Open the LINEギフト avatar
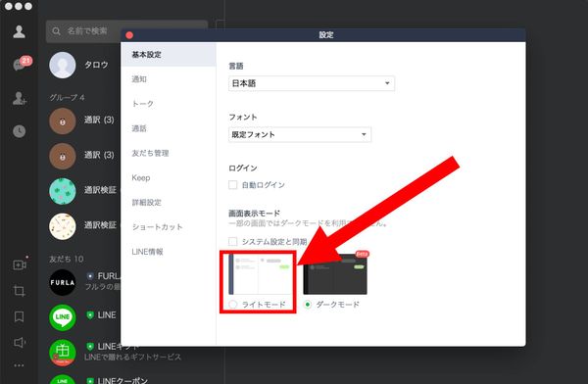The height and width of the screenshot is (384, 588). click(x=63, y=353)
